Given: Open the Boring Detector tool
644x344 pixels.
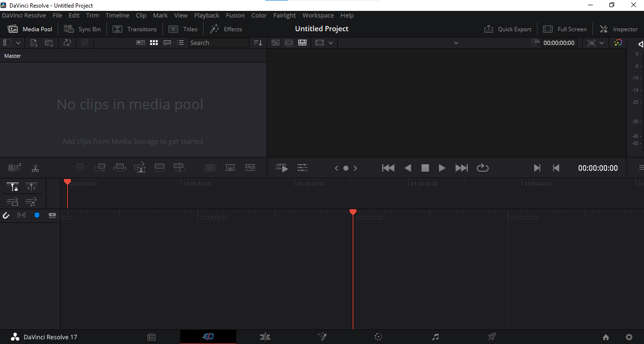Looking at the screenshot, I should click(x=15, y=168).
